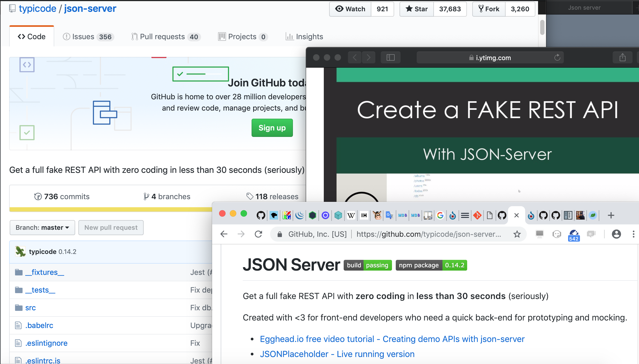Viewport: 639px width, 364px height.
Task: Click the site lock icon in Chrome
Action: pyautogui.click(x=279, y=234)
